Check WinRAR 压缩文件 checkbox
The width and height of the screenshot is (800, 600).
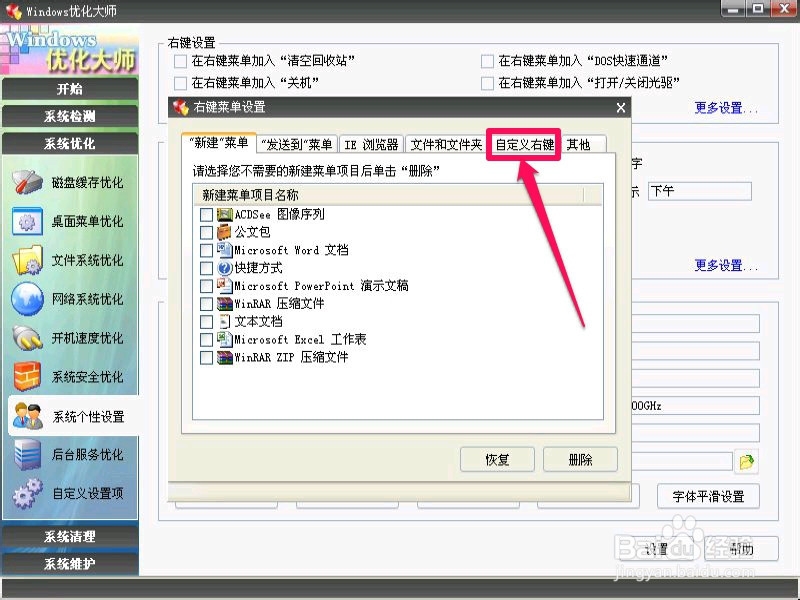206,304
